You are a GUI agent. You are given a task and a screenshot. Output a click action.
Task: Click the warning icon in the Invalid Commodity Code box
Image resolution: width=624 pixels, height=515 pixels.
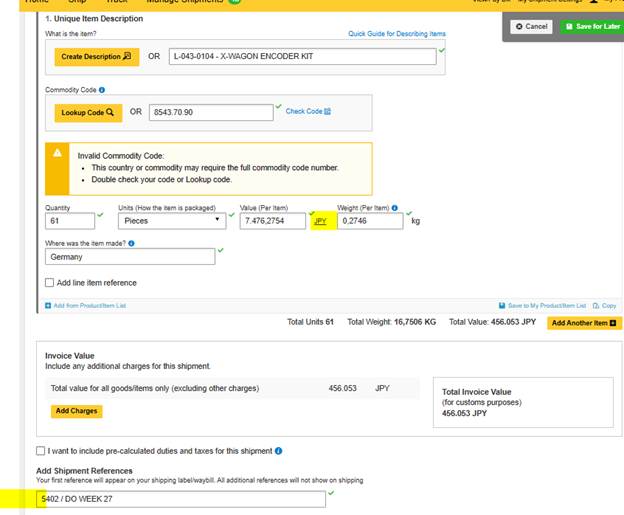[57, 153]
